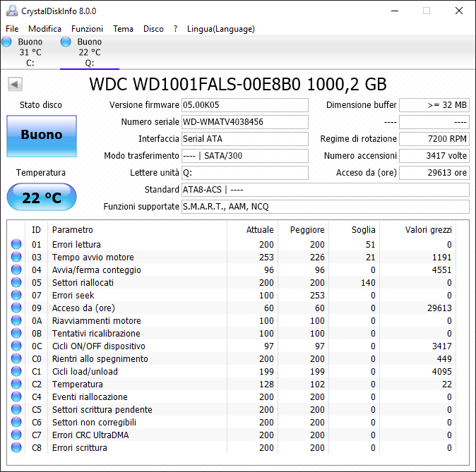Click status icon of Errori scrittura row
Viewport: 476px width, 472px height.
(16, 447)
